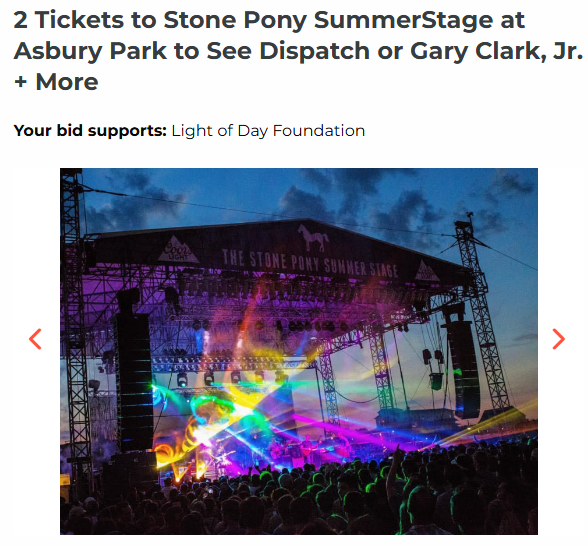Viewport: 588px width, 546px height.
Task: Click the words 'Asbury Park' in heading
Action: tap(90, 51)
